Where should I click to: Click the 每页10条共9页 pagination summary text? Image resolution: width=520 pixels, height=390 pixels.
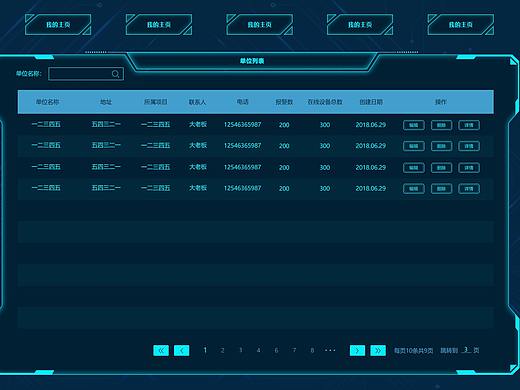coord(414,351)
